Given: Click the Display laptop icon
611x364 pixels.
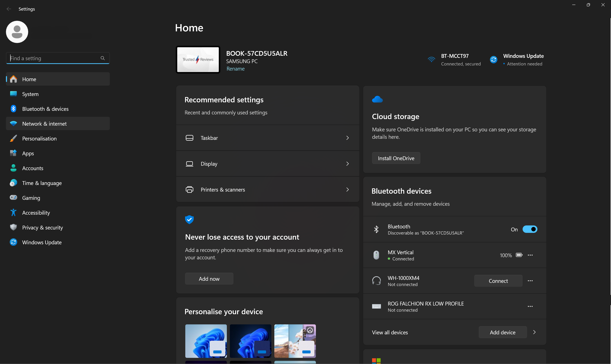Looking at the screenshot, I should point(190,164).
